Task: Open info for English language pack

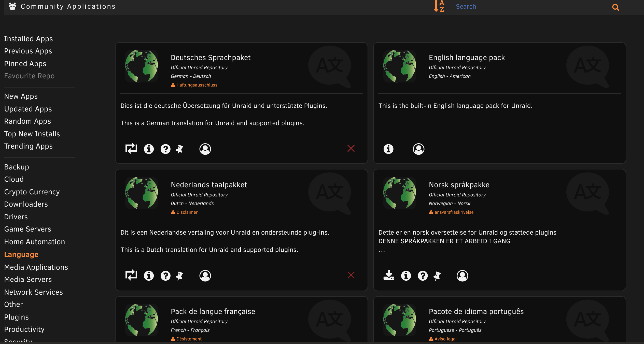Action: [x=388, y=149]
